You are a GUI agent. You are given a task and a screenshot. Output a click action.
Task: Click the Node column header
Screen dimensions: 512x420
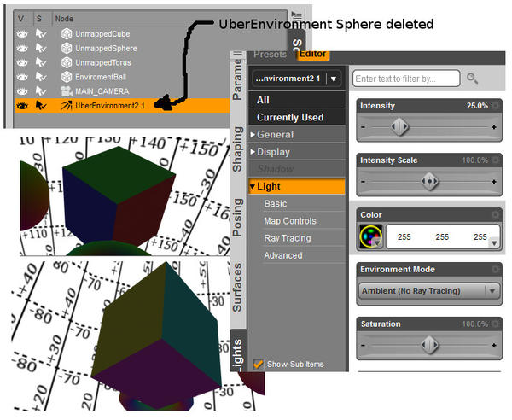pos(64,19)
